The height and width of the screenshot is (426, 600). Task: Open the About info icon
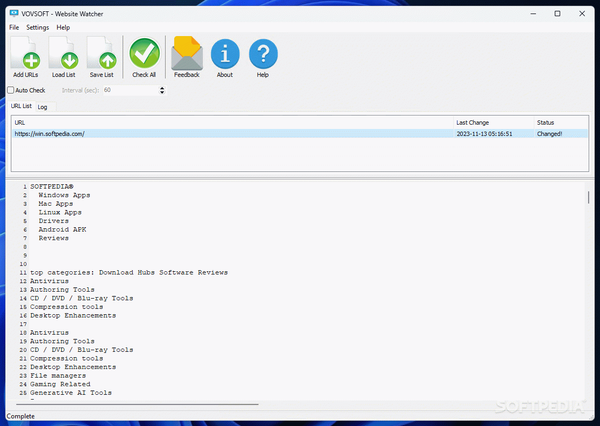(225, 57)
